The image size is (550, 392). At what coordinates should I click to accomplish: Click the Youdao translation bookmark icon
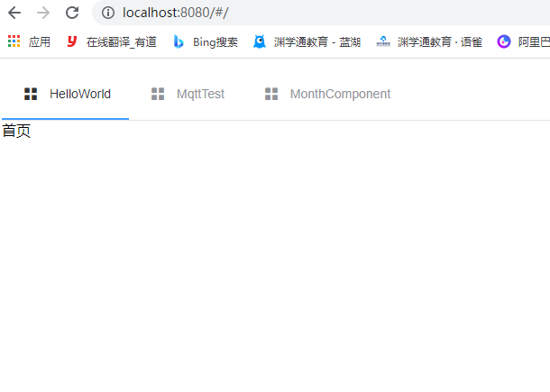(x=72, y=41)
